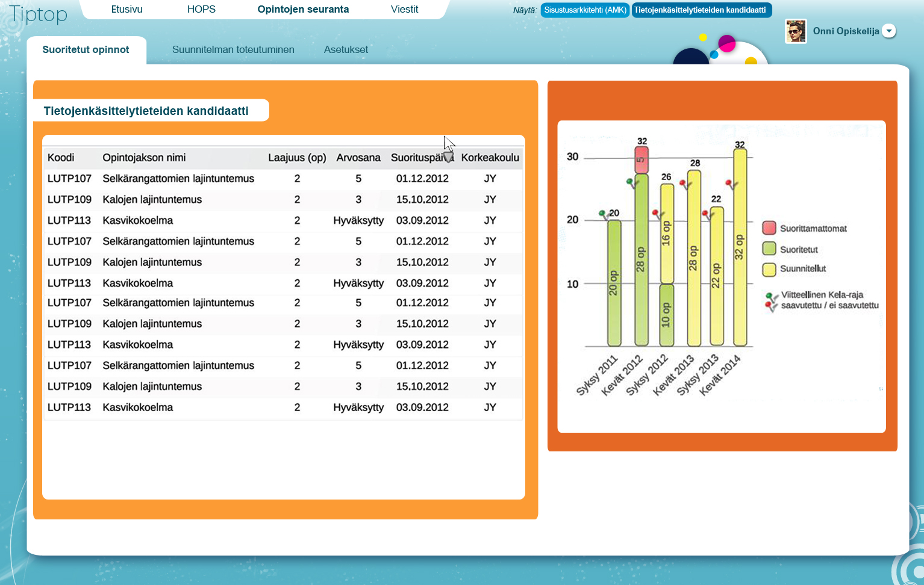924x585 pixels.
Task: Sort by Laajuus (op) column header
Action: tap(297, 158)
